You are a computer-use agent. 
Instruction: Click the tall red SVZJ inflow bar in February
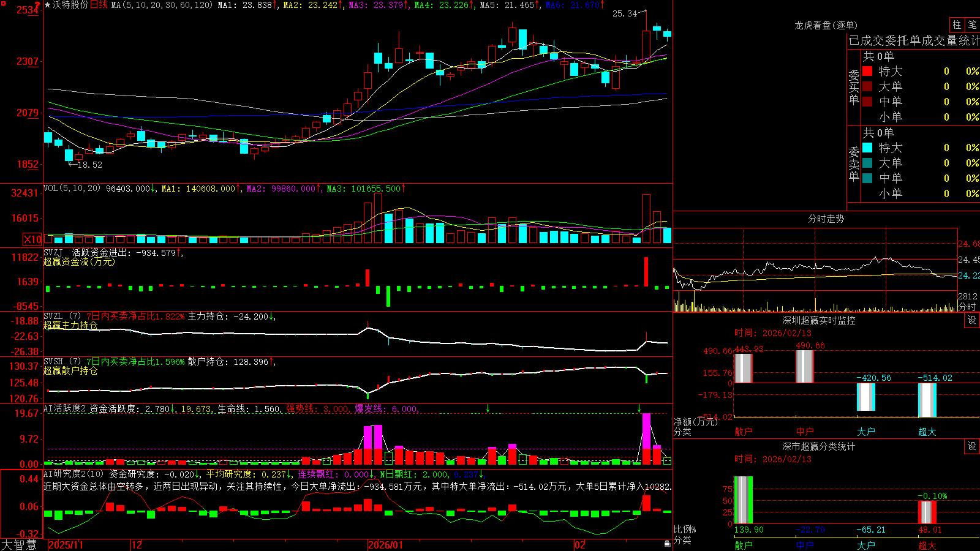pyautogui.click(x=646, y=271)
